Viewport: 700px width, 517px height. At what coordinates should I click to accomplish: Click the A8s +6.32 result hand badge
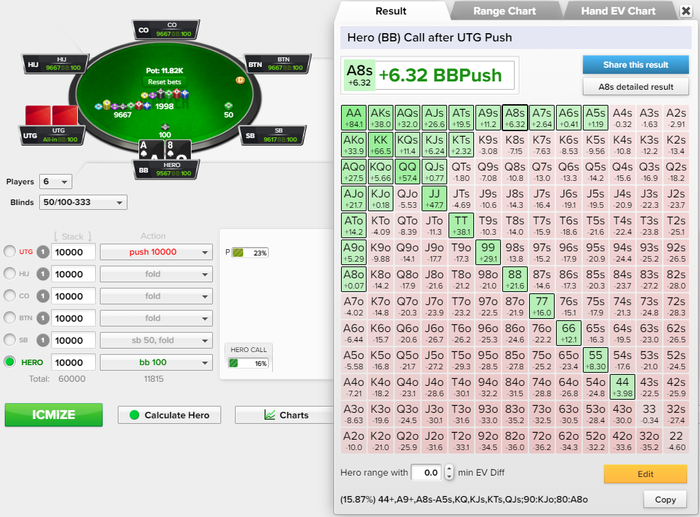[x=359, y=75]
